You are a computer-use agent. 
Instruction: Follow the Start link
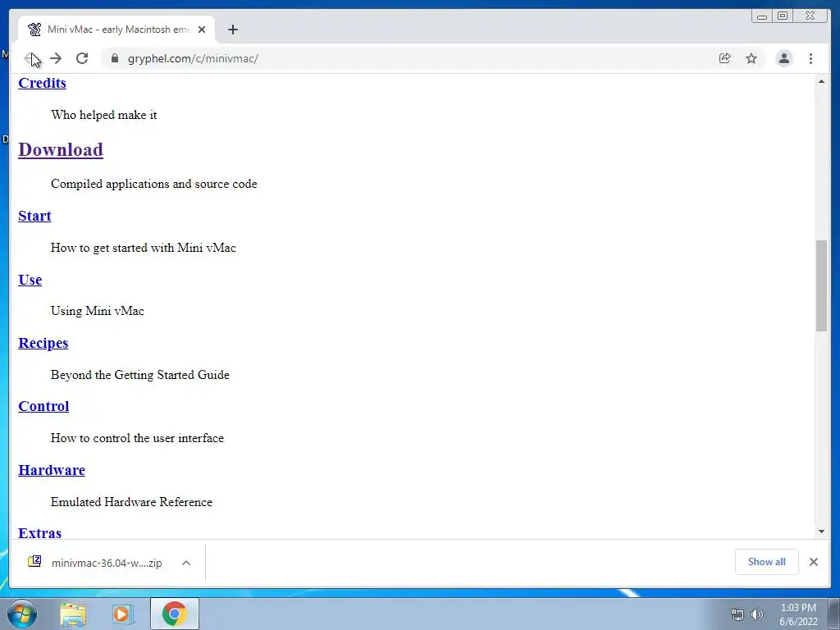[34, 216]
